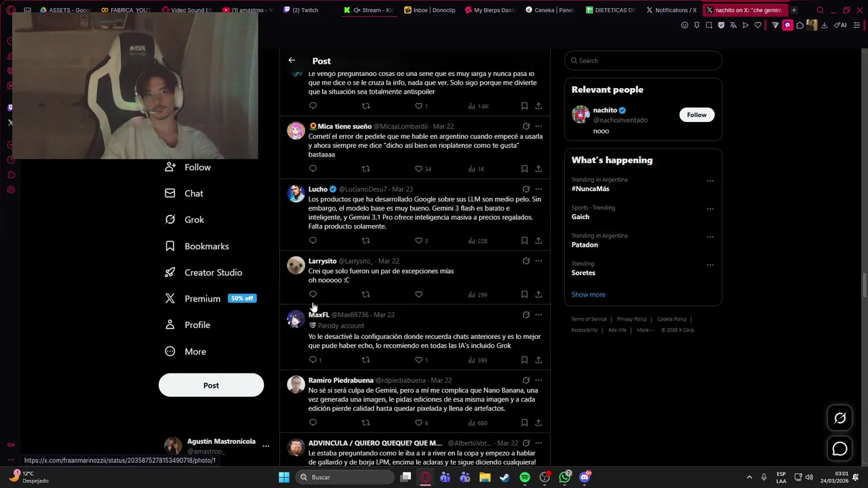The image size is (868, 488).
Task: Reply to Larrysito's post
Action: click(313, 294)
